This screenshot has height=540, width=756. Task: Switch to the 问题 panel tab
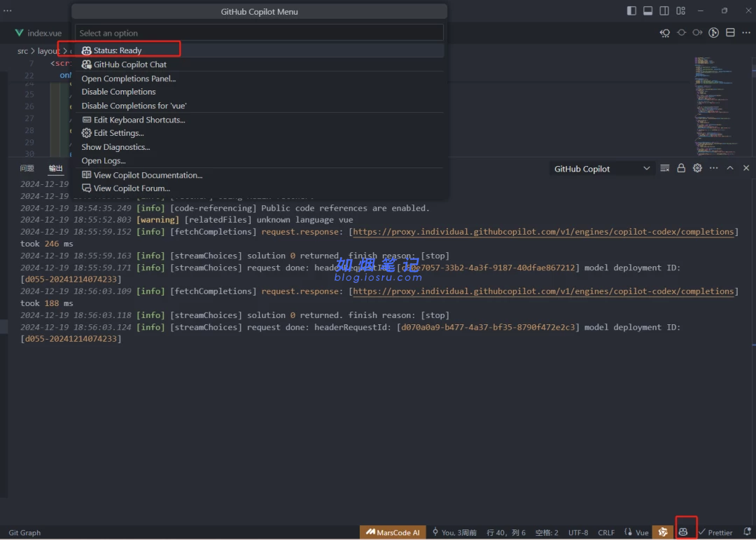click(27, 168)
